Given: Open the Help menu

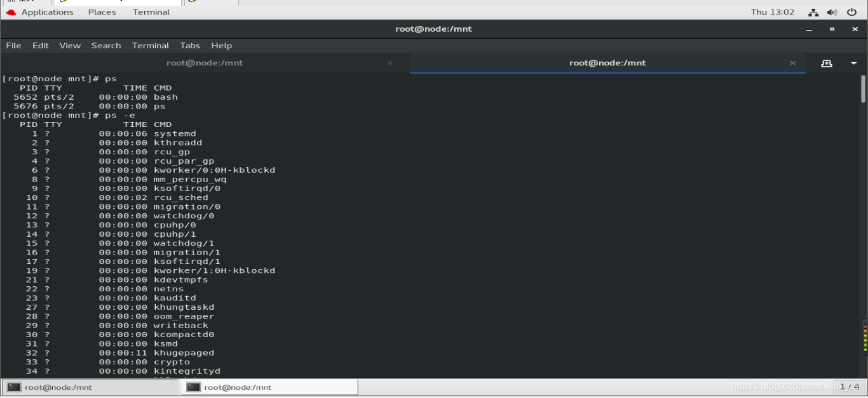Looking at the screenshot, I should point(222,46).
